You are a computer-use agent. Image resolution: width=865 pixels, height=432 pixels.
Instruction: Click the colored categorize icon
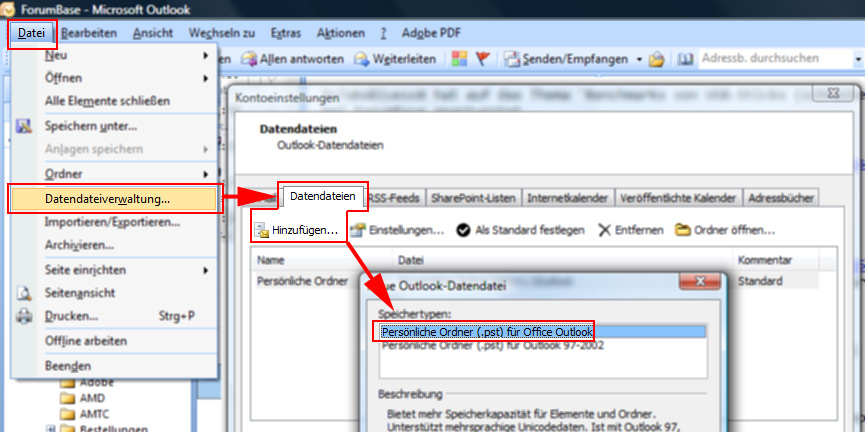pyautogui.click(x=460, y=58)
